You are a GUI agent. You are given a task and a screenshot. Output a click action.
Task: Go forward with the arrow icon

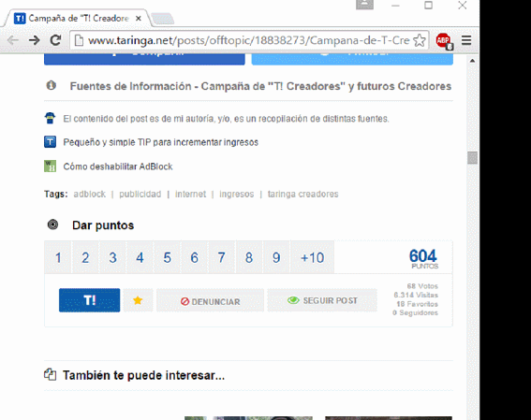click(34, 40)
